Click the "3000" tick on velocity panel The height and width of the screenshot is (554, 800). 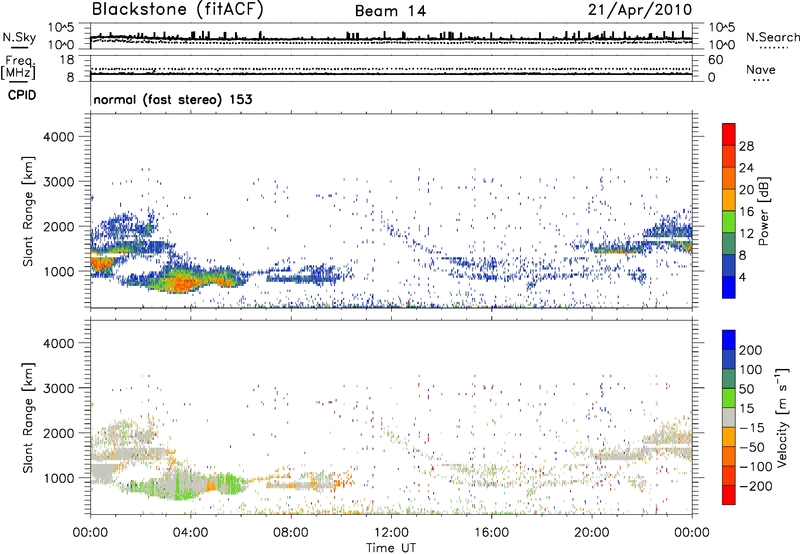pyautogui.click(x=58, y=388)
